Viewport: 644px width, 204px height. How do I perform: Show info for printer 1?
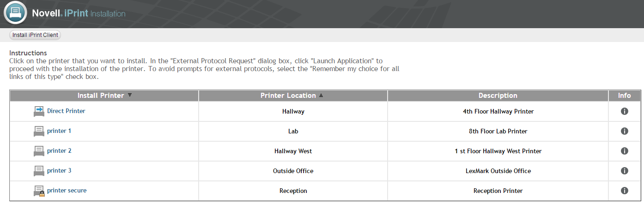pos(624,131)
